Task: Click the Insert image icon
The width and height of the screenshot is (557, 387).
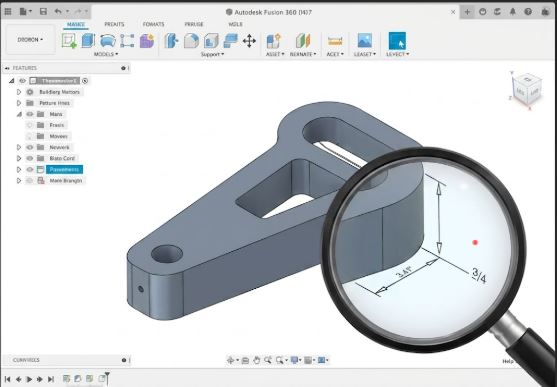Action: 365,41
